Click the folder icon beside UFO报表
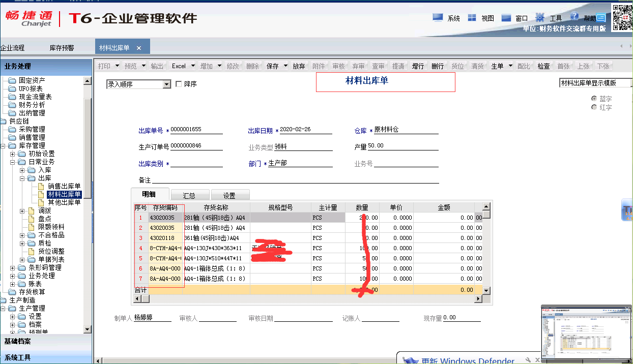This screenshot has width=633, height=364. 13,88
